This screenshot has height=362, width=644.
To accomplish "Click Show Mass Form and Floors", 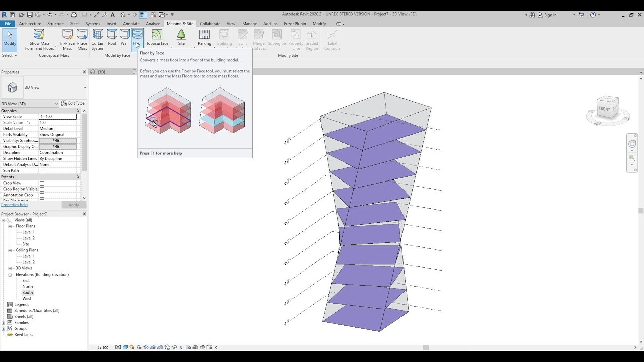I will [39, 39].
